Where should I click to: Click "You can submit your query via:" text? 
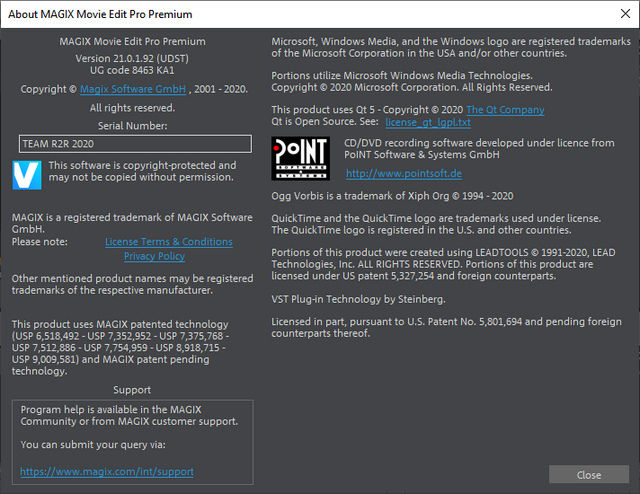[x=93, y=445]
